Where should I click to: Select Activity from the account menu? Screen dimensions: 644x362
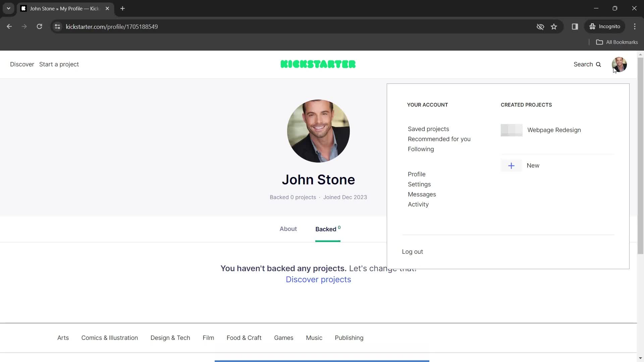pyautogui.click(x=418, y=204)
